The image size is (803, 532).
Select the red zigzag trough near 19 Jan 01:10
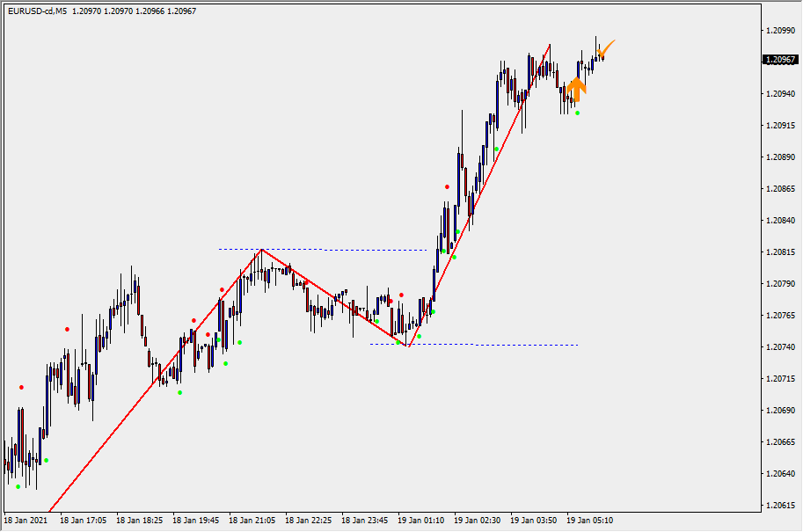click(x=408, y=346)
